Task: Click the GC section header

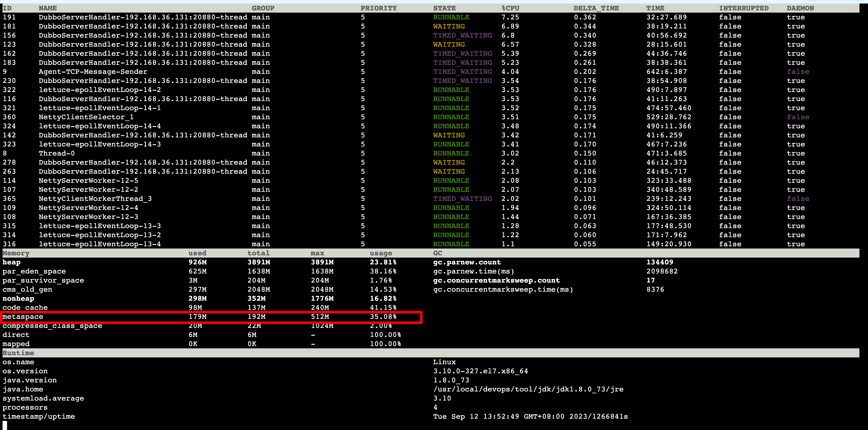Action: [437, 253]
